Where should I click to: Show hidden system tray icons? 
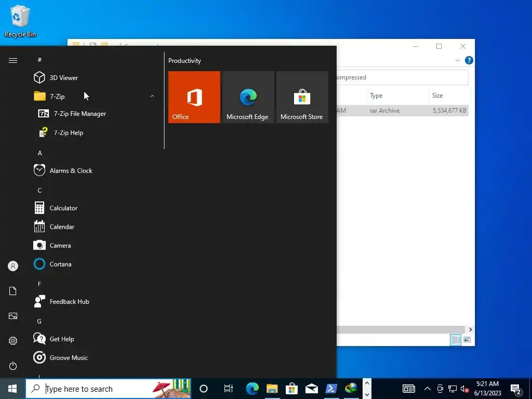point(428,389)
